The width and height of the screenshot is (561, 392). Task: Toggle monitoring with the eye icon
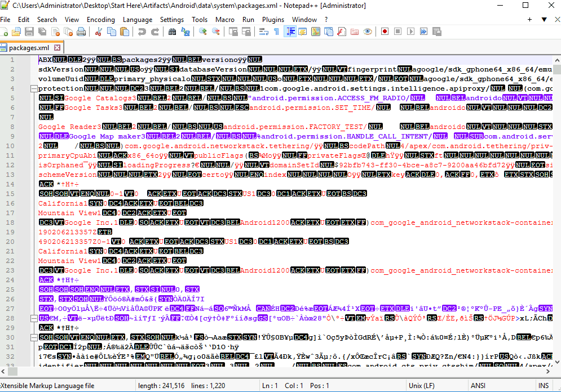[368, 32]
